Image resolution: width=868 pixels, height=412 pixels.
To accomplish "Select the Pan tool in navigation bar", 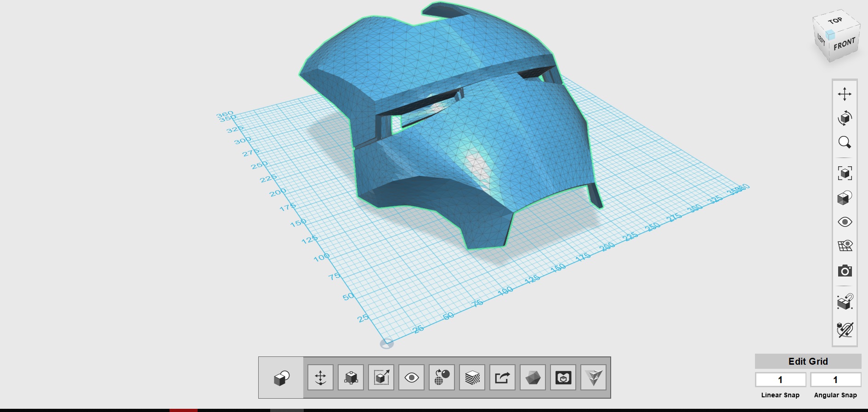I will click(x=845, y=94).
